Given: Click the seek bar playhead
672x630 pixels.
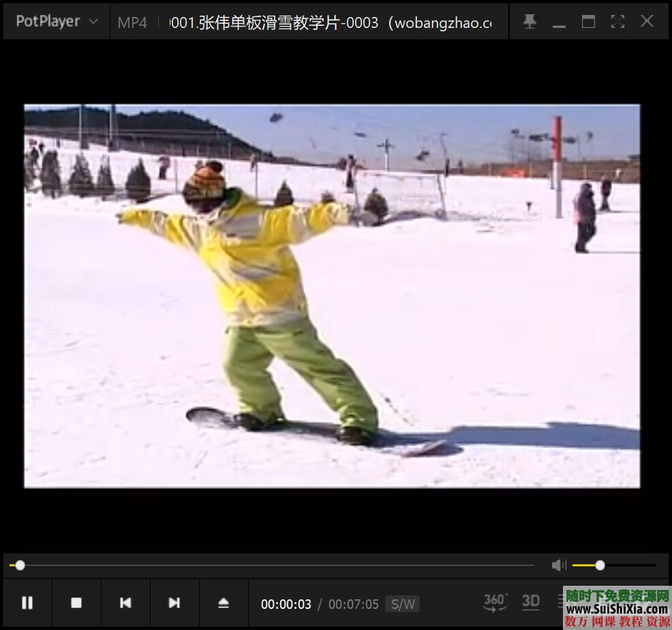Looking at the screenshot, I should tap(20, 565).
